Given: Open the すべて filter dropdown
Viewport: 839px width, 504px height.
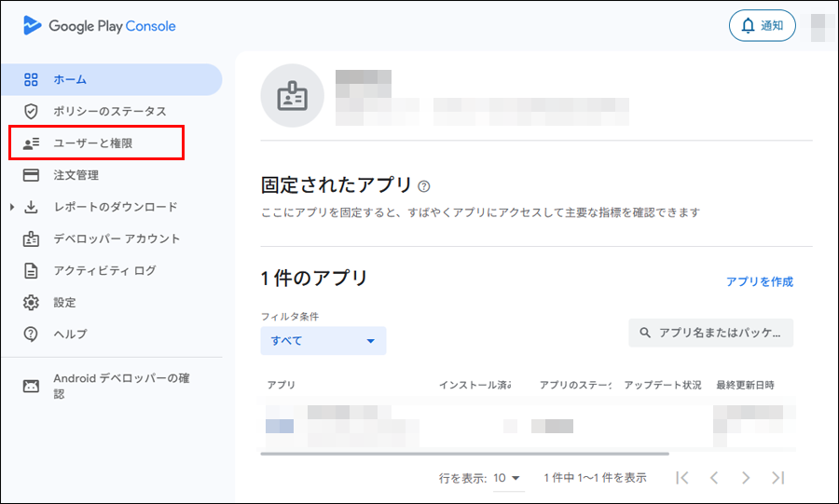Looking at the screenshot, I should click(323, 340).
